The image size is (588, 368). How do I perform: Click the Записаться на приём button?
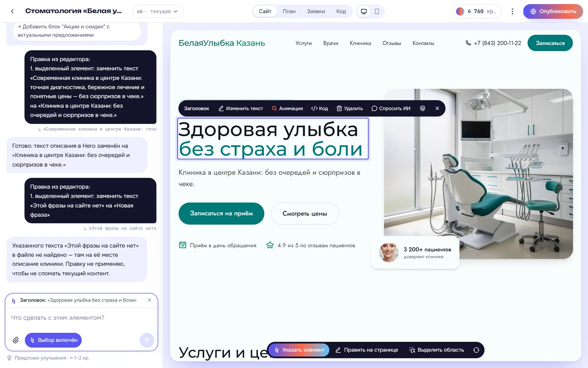221,213
